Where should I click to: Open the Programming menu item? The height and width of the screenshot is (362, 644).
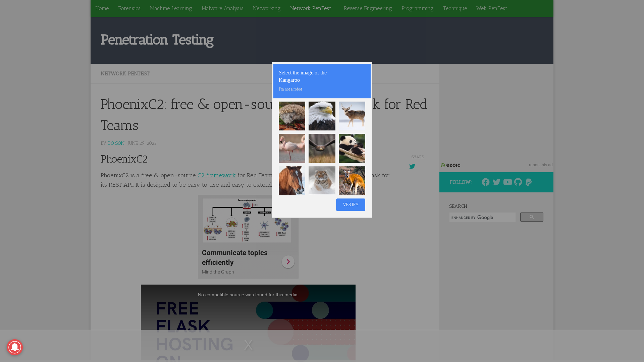417,8
